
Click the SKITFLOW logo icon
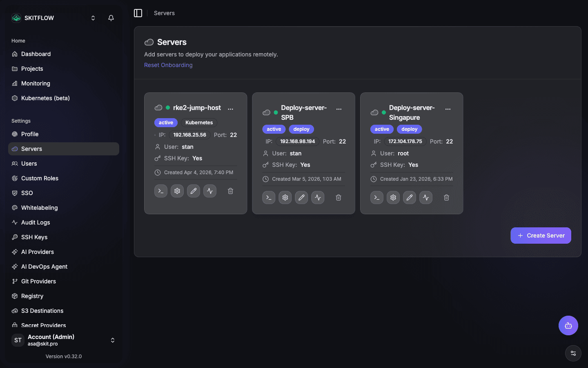[16, 18]
